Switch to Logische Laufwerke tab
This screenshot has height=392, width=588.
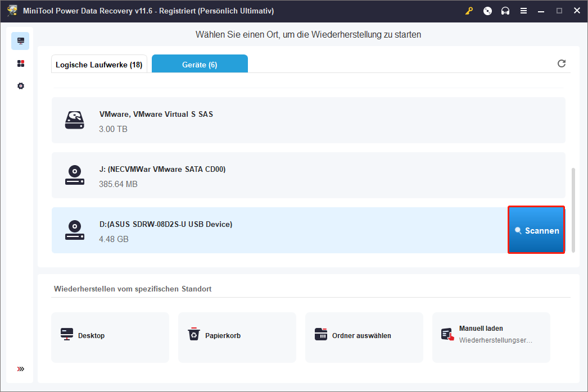tap(99, 65)
